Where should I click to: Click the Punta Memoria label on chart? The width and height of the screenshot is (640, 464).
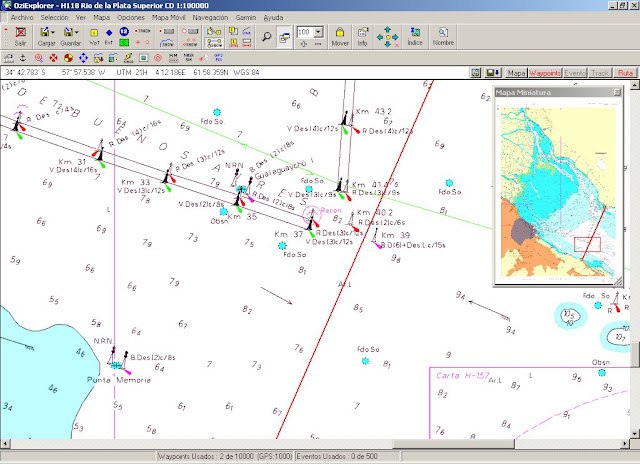click(x=119, y=380)
